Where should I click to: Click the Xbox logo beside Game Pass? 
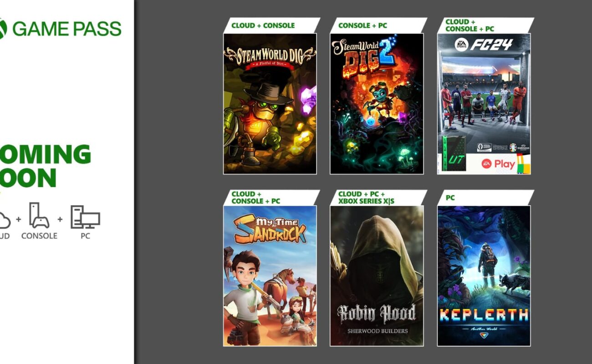pyautogui.click(x=3, y=29)
